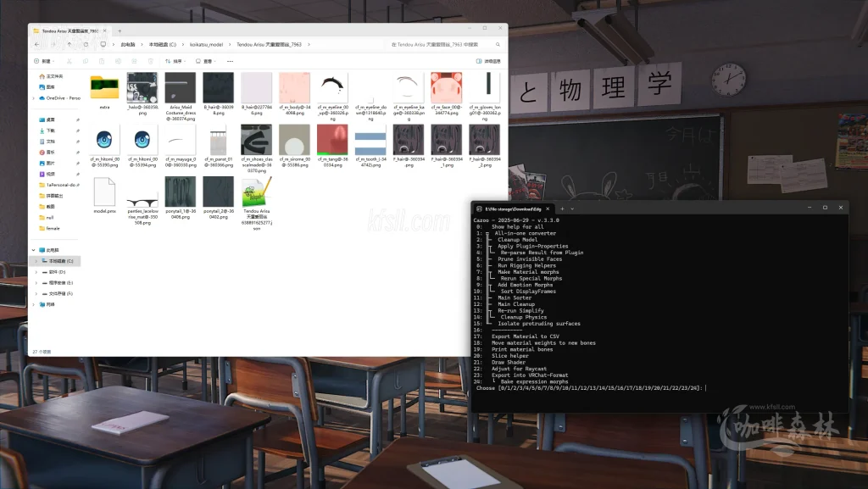This screenshot has height=489, width=868.
Task: Expand the 此电脑 tree node
Action: [x=35, y=250]
